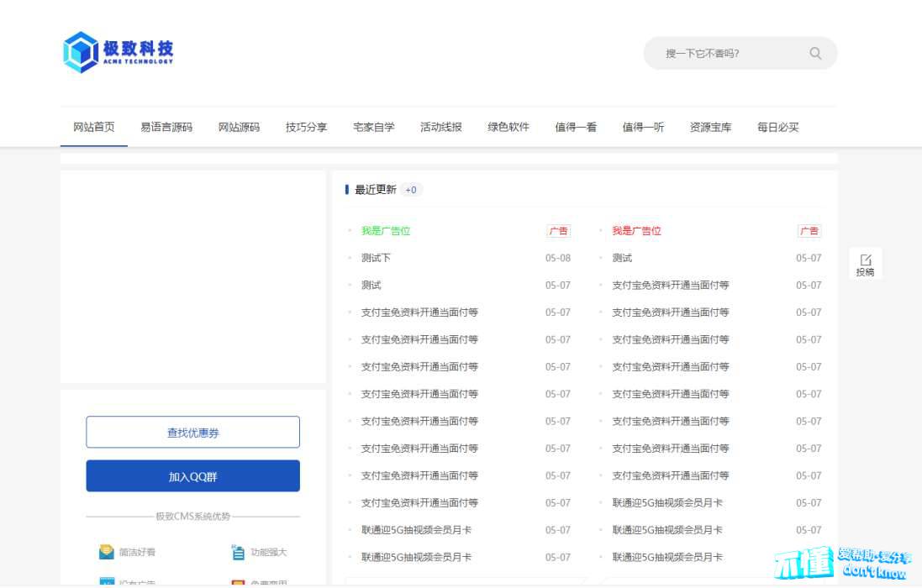
Task: Open the 资源宝库 menu item
Action: 710,128
